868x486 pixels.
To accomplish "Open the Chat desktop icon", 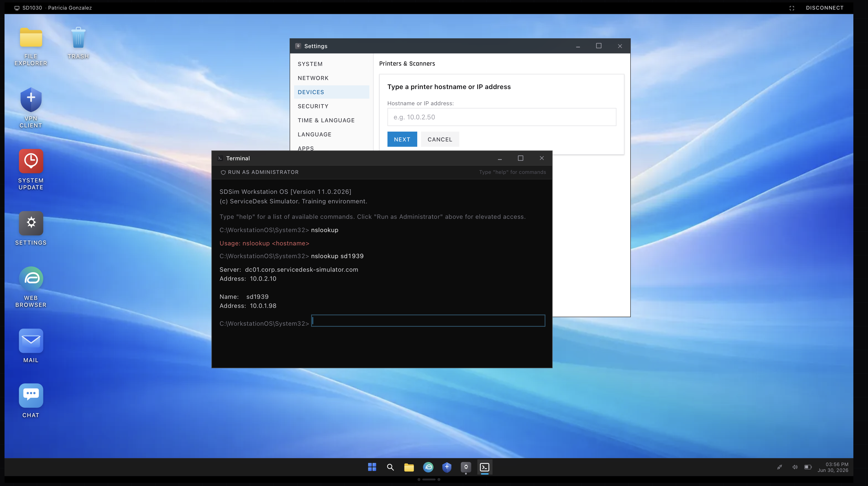I will (x=31, y=401).
